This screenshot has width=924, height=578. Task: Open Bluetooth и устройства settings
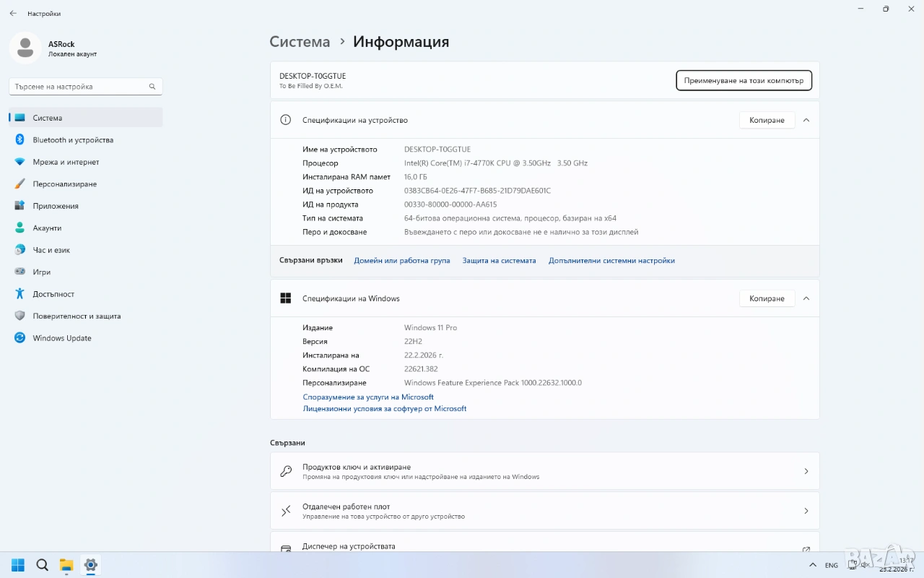[x=72, y=140]
